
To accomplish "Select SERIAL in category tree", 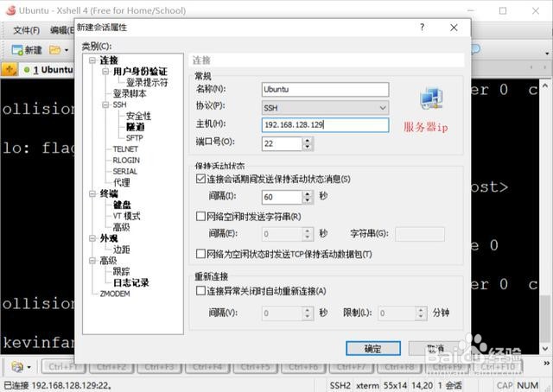I will pos(124,171).
